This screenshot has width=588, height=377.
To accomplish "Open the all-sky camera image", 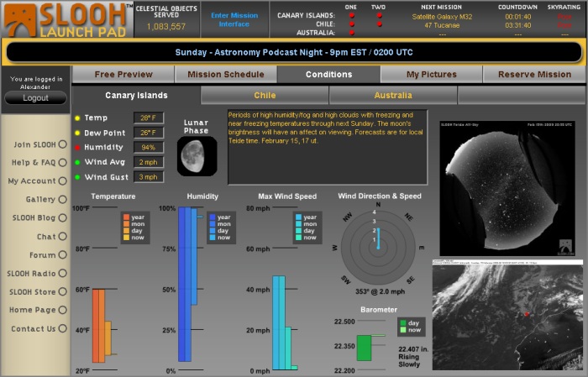I will coord(507,188).
